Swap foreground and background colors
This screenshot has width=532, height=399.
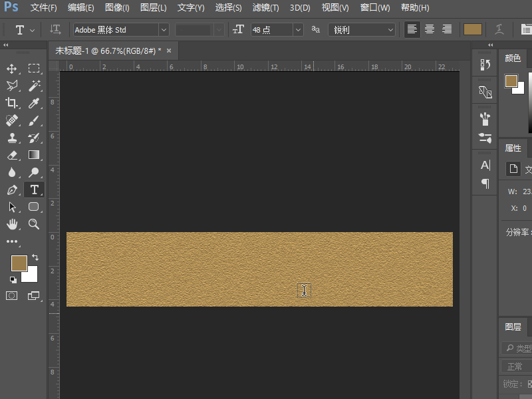click(35, 257)
